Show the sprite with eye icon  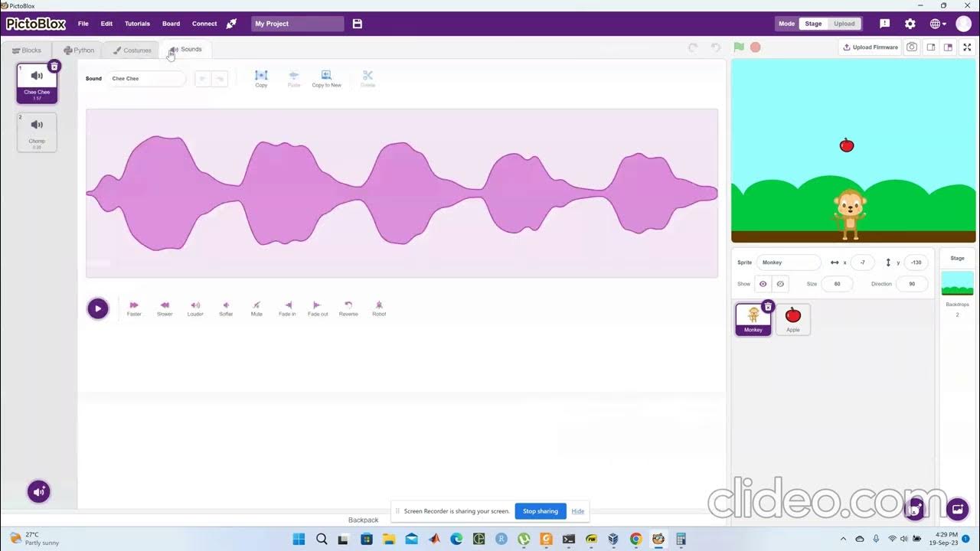(763, 284)
